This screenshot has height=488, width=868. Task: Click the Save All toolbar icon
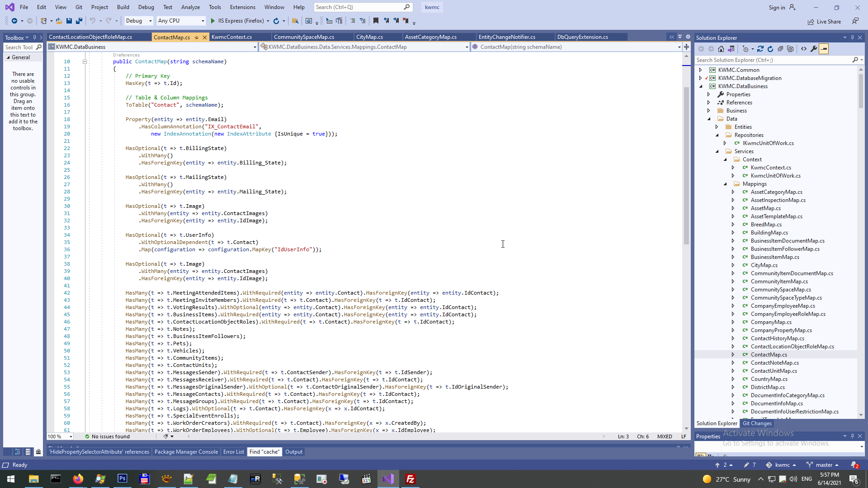[79, 21]
